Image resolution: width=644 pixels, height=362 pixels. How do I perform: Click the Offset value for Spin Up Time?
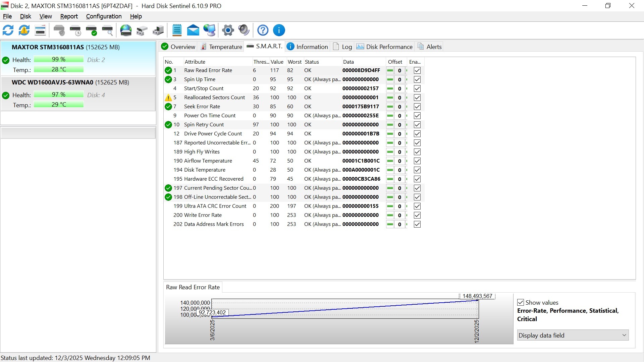point(399,79)
